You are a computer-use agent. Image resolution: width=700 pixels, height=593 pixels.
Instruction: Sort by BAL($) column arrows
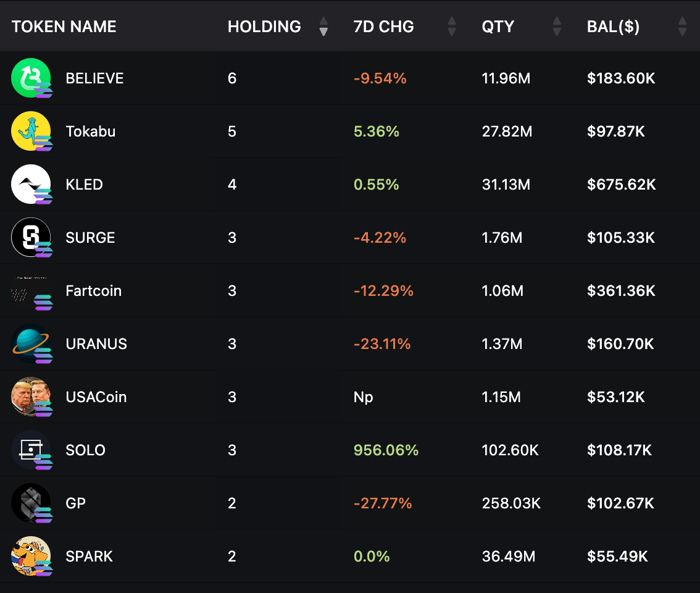682,27
